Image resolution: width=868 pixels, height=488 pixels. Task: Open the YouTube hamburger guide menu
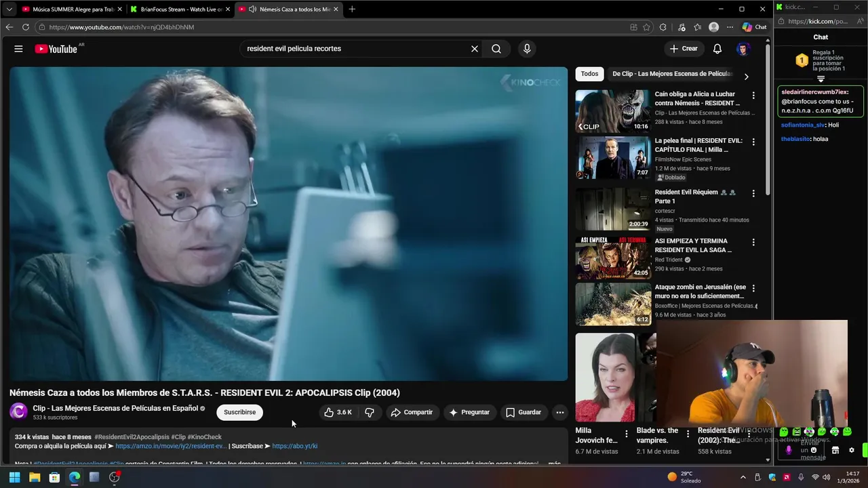click(x=18, y=49)
